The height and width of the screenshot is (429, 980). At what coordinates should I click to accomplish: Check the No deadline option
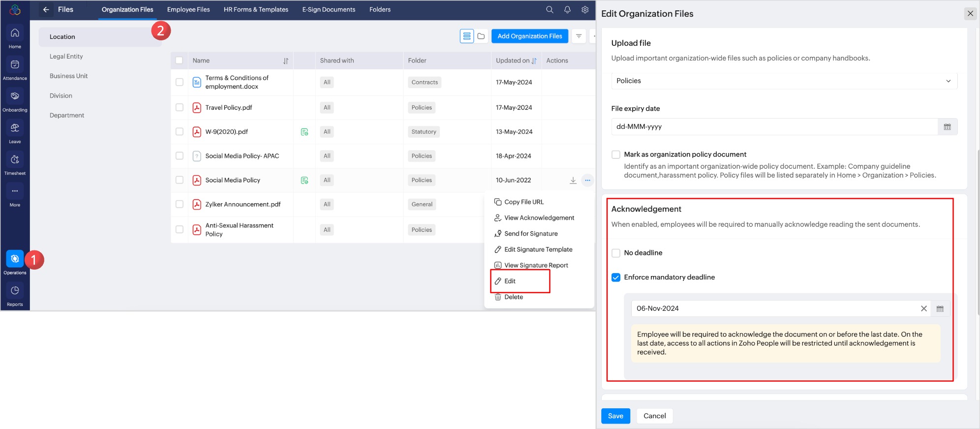[616, 253]
